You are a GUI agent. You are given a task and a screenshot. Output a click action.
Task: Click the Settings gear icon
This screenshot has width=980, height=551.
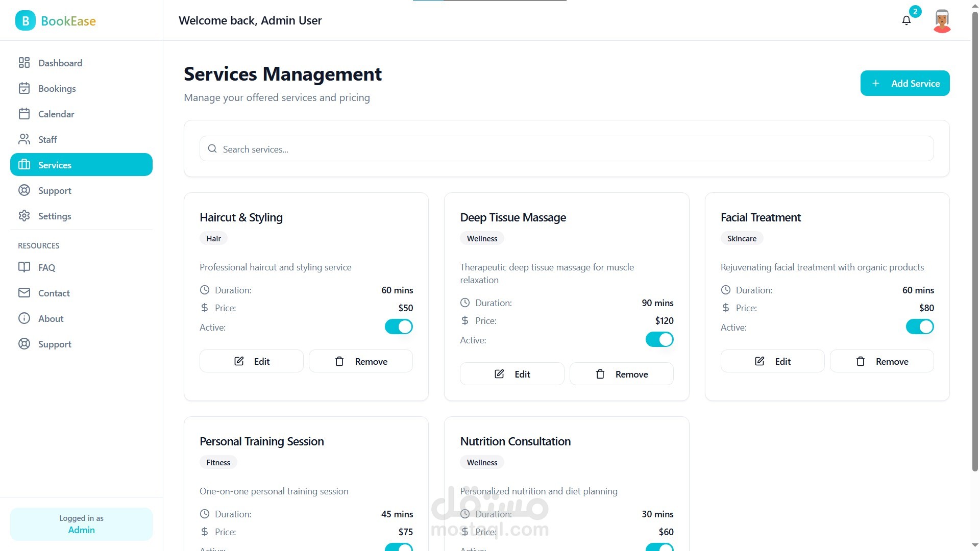[24, 216]
